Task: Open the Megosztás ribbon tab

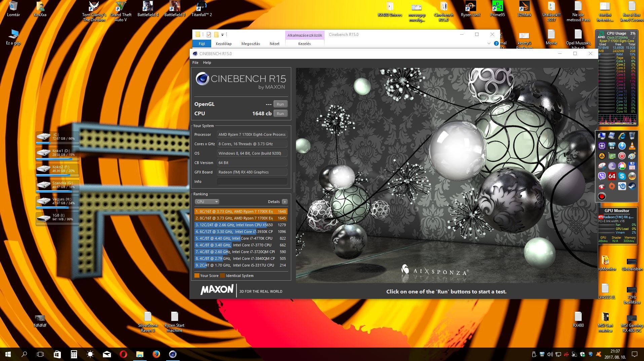Action: [x=251, y=44]
